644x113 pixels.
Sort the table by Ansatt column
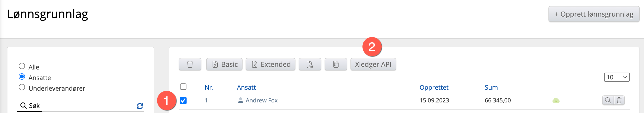coord(246,87)
